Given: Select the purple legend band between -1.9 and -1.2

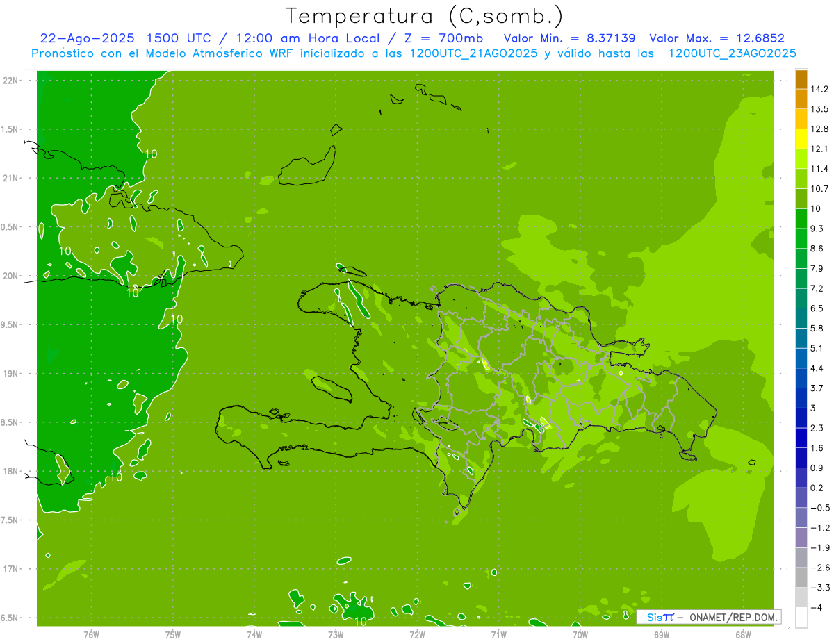Looking at the screenshot, I should [x=801, y=538].
